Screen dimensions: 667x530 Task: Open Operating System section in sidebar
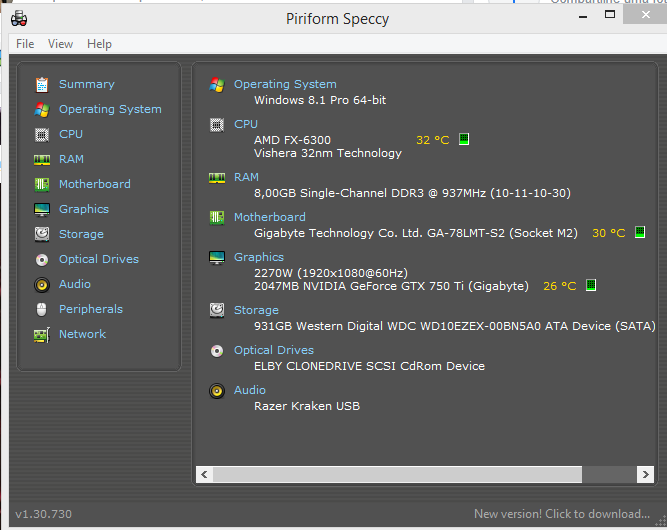(110, 109)
